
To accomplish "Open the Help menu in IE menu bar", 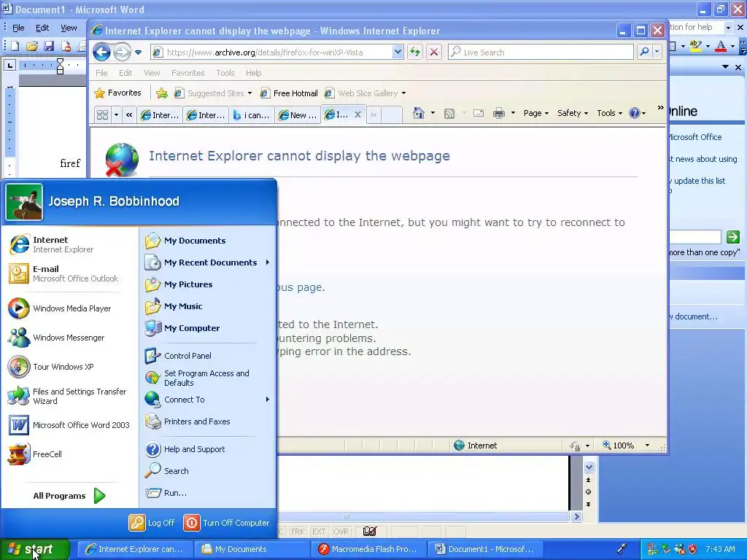I will [253, 73].
